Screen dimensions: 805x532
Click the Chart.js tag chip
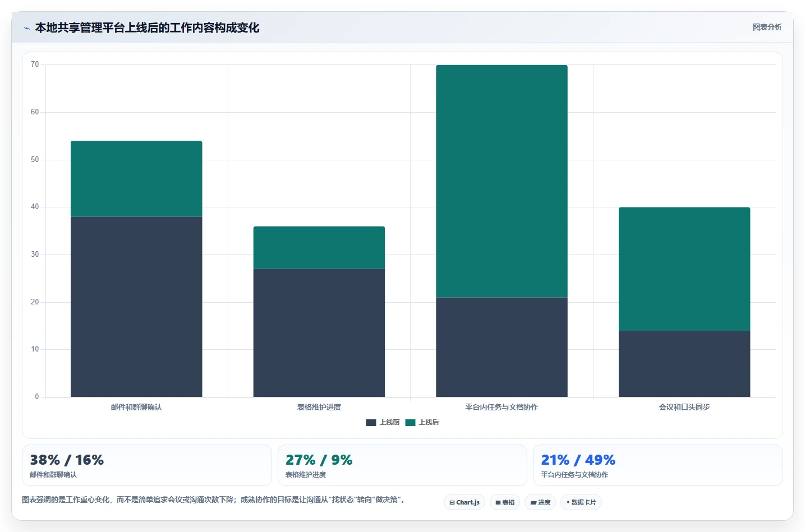tap(464, 502)
